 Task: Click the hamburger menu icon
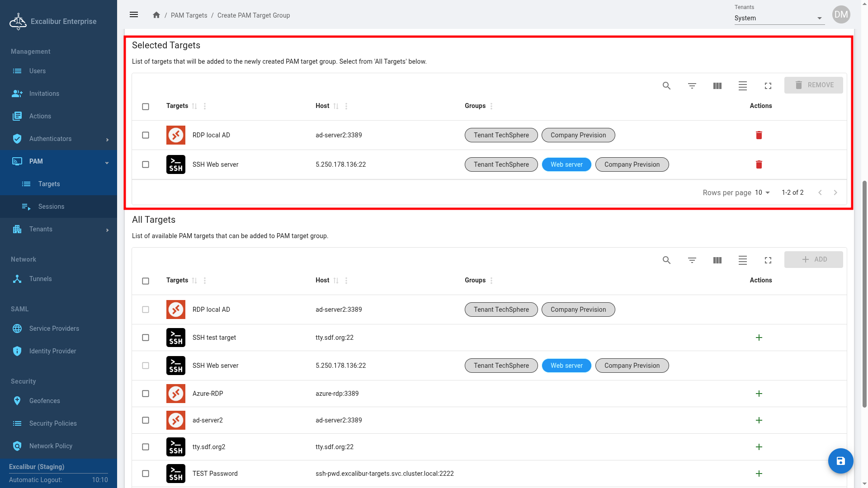point(134,15)
